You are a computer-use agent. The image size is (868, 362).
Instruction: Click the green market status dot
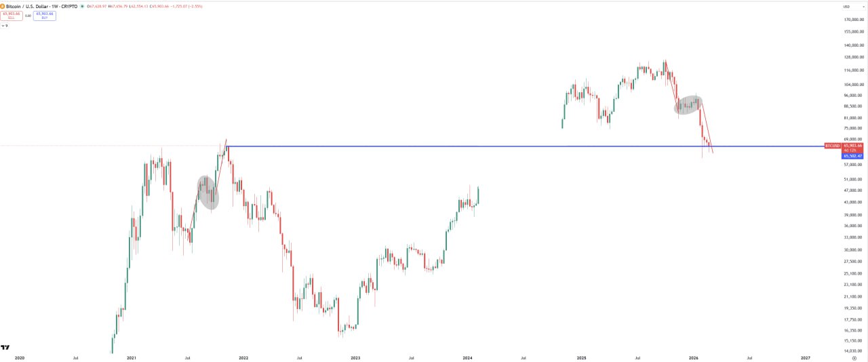coord(82,6)
